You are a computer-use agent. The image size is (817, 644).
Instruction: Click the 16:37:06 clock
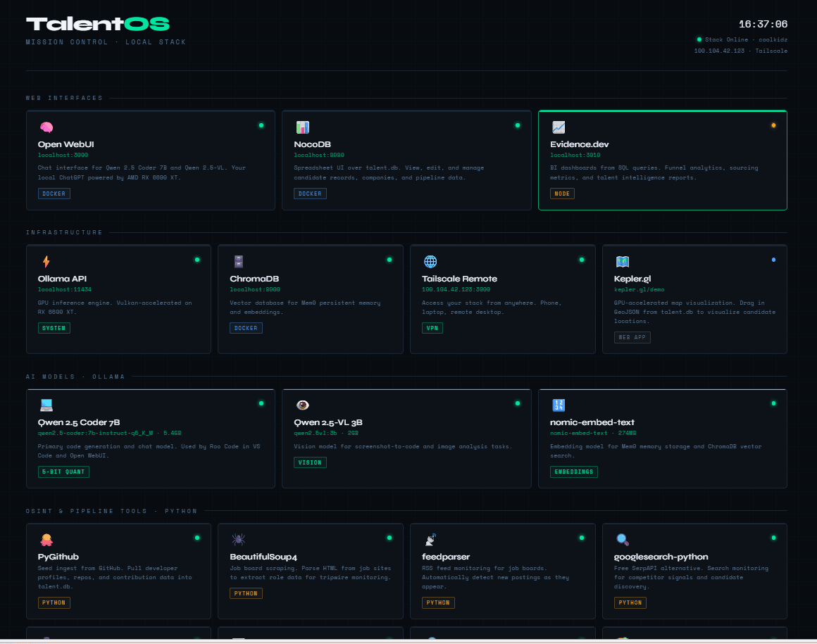(x=763, y=24)
